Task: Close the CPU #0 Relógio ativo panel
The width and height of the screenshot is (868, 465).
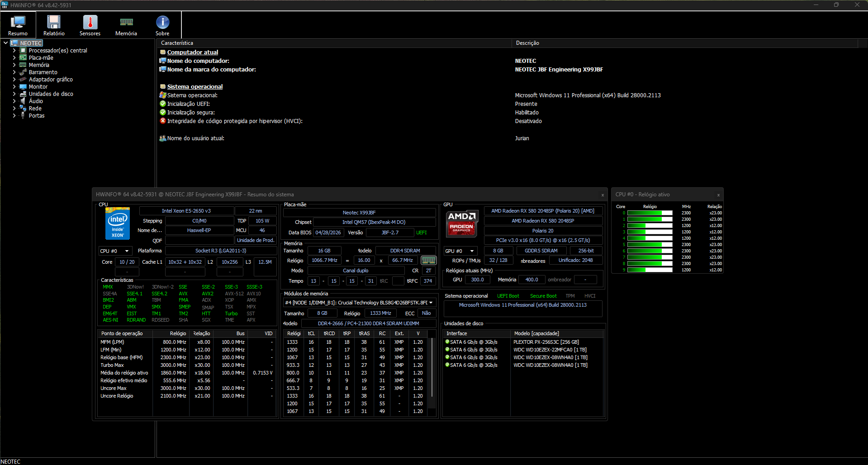Action: [718, 195]
